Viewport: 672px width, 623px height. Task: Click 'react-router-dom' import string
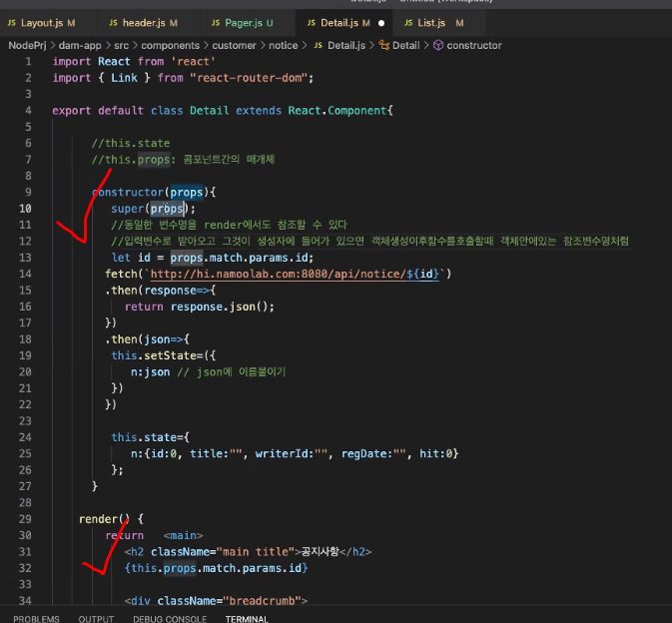point(249,78)
